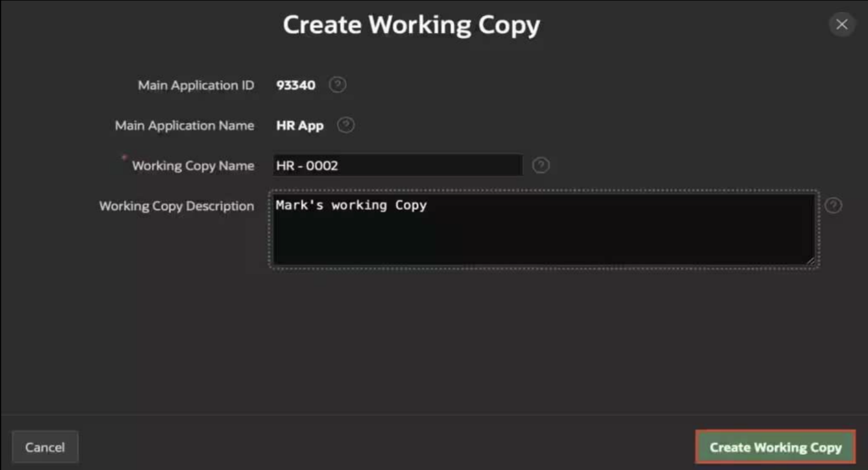Select the Main Application ID label

(196, 86)
